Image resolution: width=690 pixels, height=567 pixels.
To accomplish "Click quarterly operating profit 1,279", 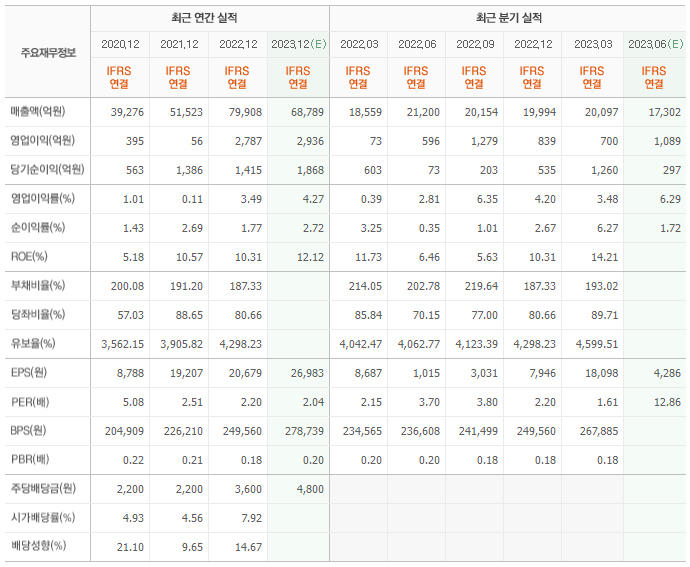I will pyautogui.click(x=484, y=141).
